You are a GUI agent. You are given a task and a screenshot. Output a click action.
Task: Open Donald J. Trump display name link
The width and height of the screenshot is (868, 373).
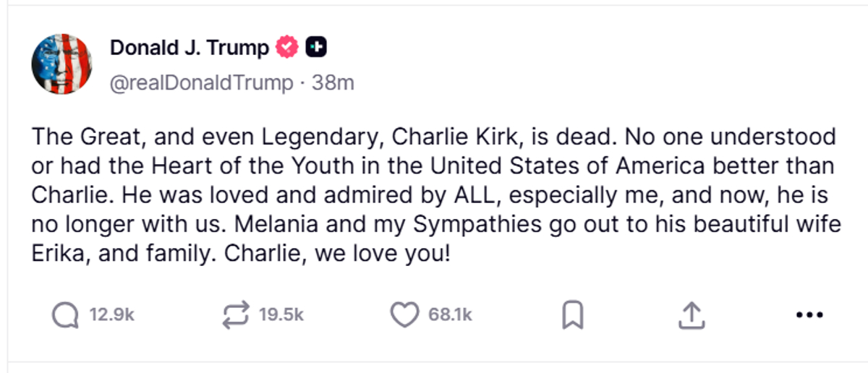click(x=189, y=48)
